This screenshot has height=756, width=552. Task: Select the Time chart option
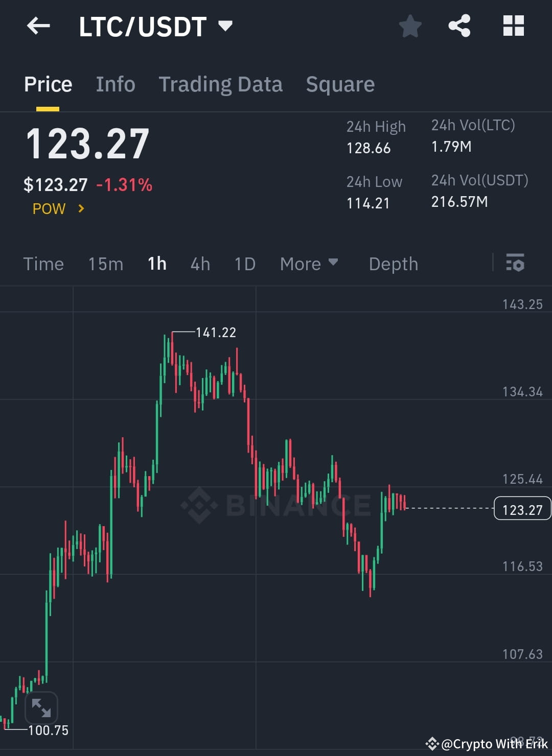(43, 264)
